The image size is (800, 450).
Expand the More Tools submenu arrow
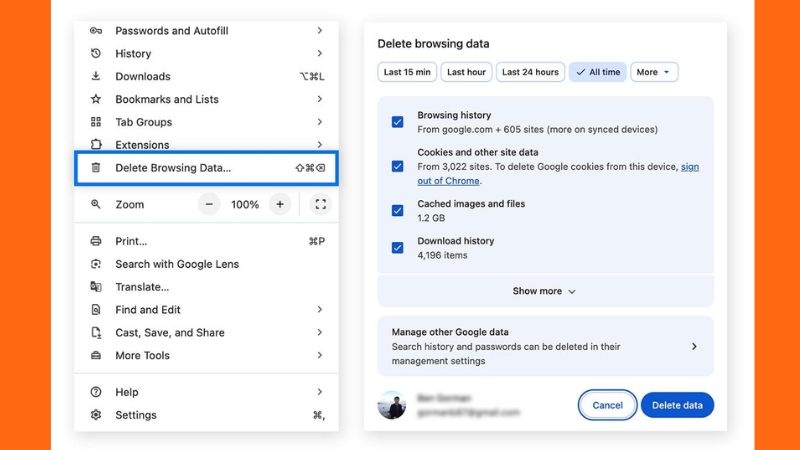[x=319, y=355]
